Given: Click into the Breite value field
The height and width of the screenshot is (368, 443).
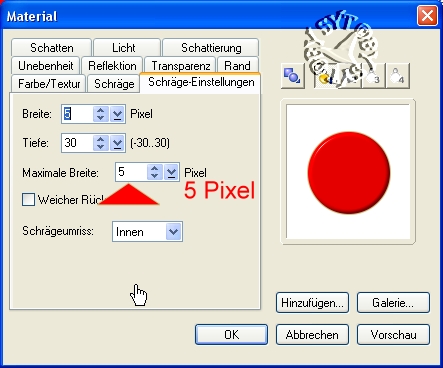Looking at the screenshot, I should click(77, 114).
